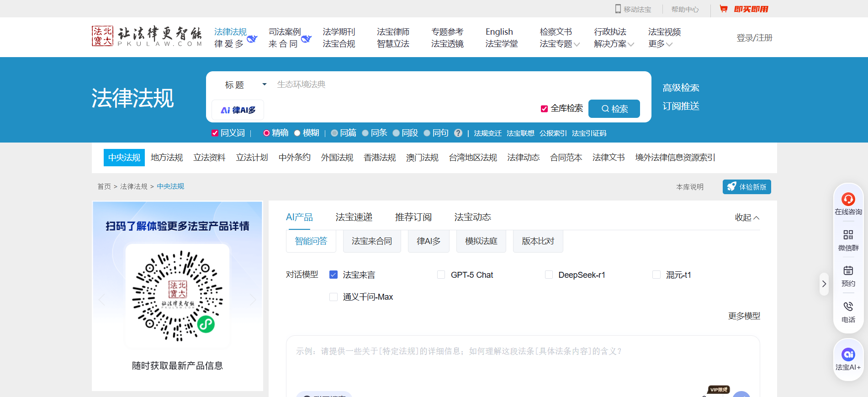Check the 通义千问-Max model checkbox
Screen dimensions: 868x397
[x=333, y=297]
